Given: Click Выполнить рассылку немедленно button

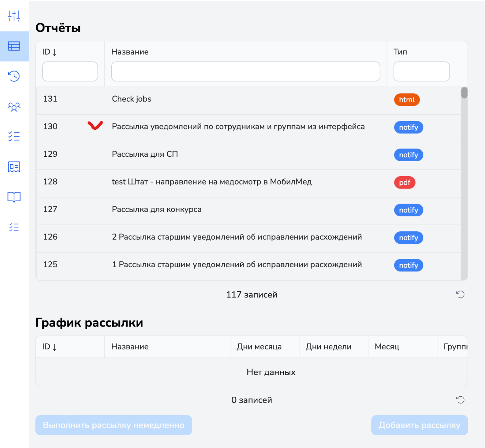Looking at the screenshot, I should coord(114,425).
